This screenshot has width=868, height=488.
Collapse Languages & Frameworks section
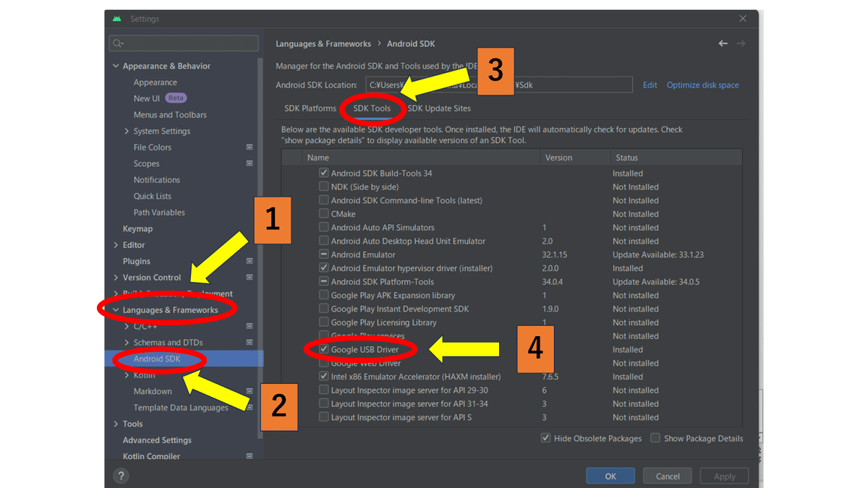(116, 310)
